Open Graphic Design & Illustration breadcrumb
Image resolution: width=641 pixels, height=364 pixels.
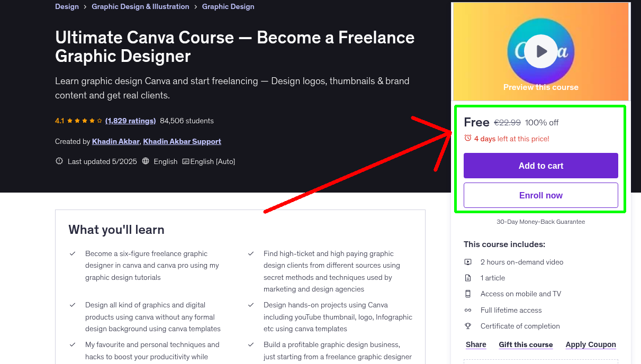[x=140, y=6]
